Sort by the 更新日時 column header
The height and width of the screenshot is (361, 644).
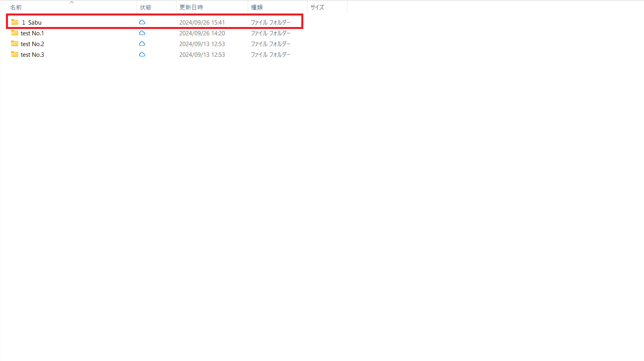191,7
